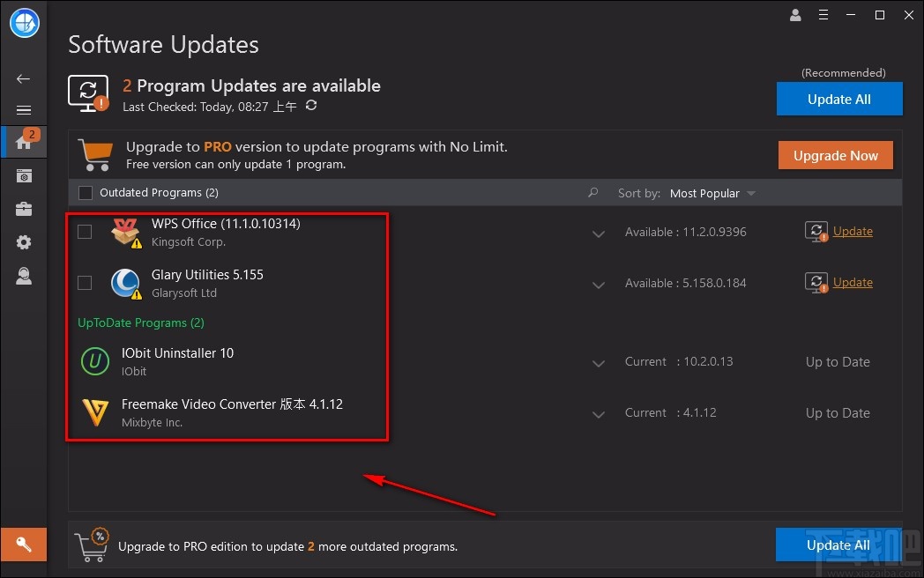
Task: Open the sidebar menu below the back arrow
Action: click(23, 109)
